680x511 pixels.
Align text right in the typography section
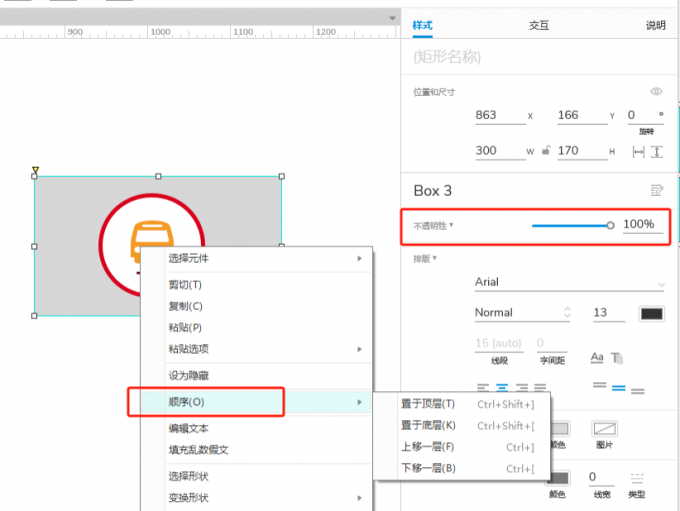point(522,387)
